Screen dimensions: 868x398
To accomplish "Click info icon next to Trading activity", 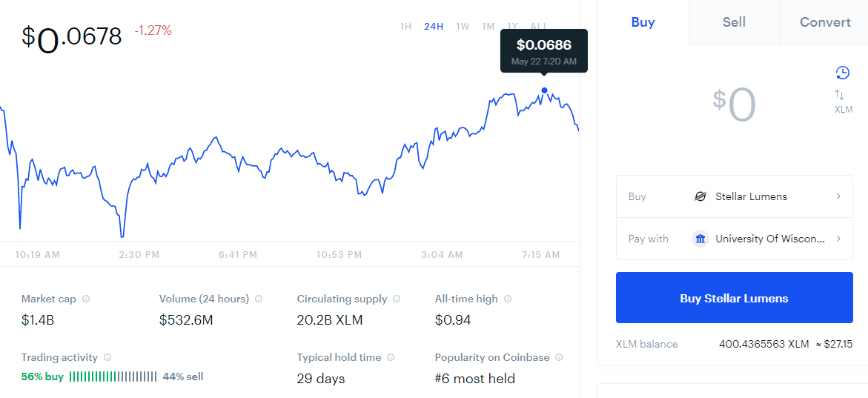I will [107, 357].
